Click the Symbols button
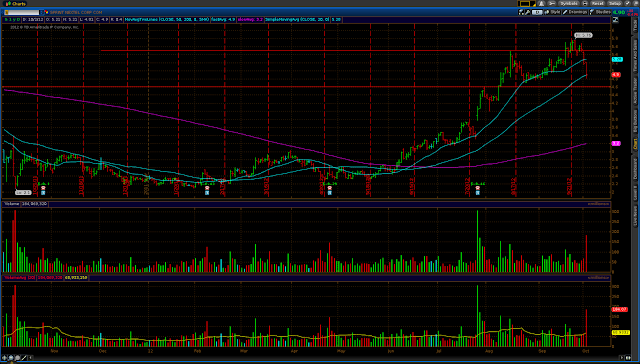 point(569,3)
